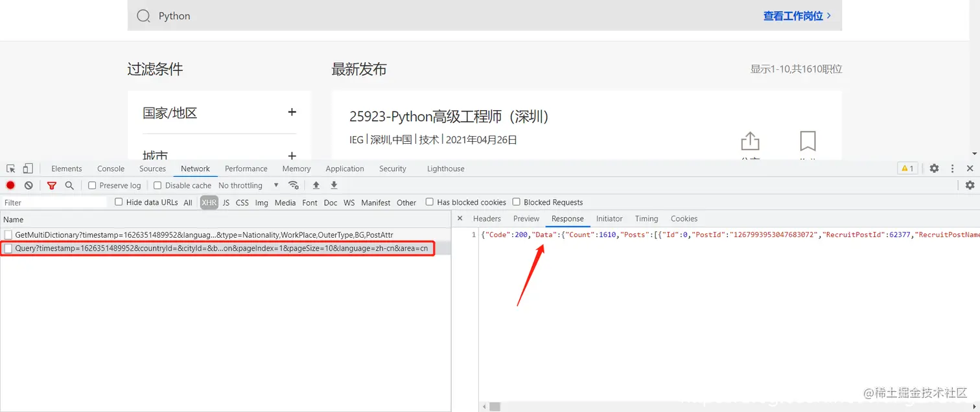Open request Cookies tab
This screenshot has width=980, height=412.
pyautogui.click(x=684, y=219)
